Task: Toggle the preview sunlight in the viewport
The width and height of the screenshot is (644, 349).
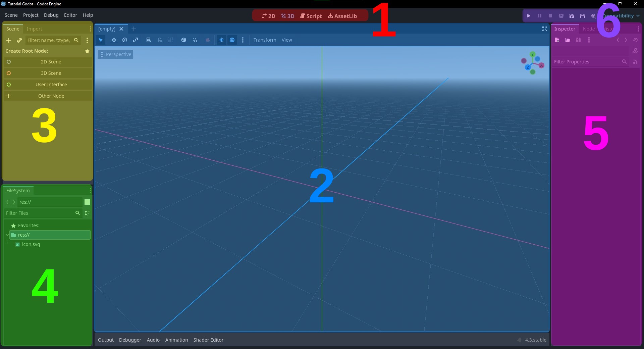Action: pos(221,40)
